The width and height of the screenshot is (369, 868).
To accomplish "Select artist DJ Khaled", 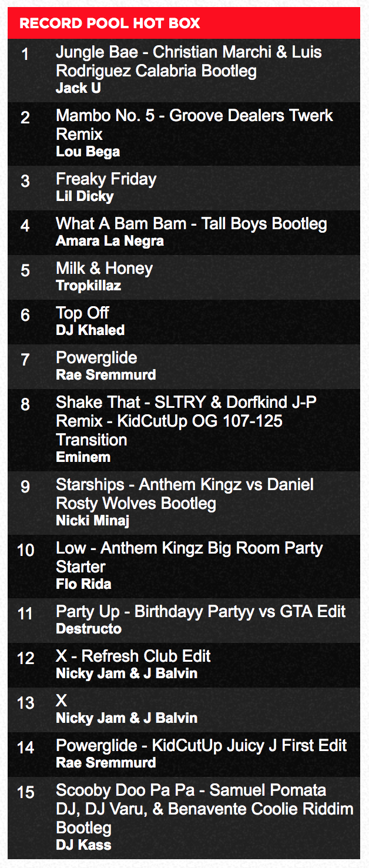I will coord(90,330).
